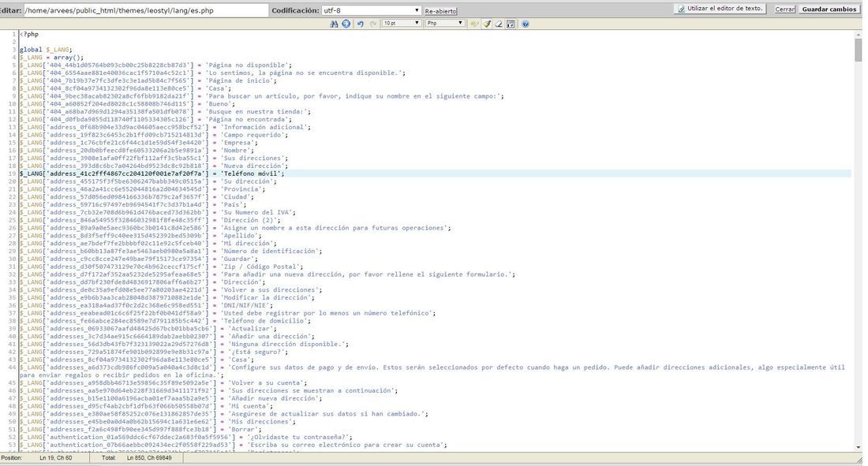This screenshot has width=868, height=466.
Task: Toggle syntax highlighting with brush icon
Action: pyautogui.click(x=487, y=24)
